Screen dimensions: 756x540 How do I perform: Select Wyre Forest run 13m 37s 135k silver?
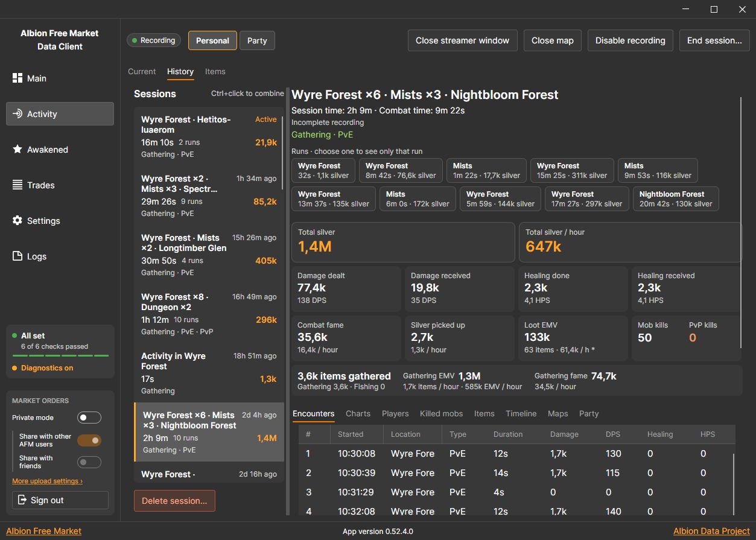pyautogui.click(x=334, y=199)
